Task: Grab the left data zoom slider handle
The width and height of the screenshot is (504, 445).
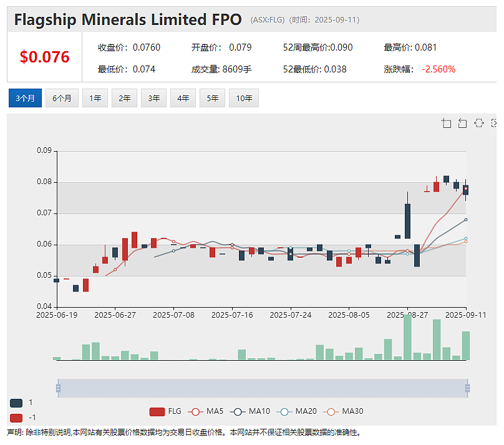Action: (58, 388)
